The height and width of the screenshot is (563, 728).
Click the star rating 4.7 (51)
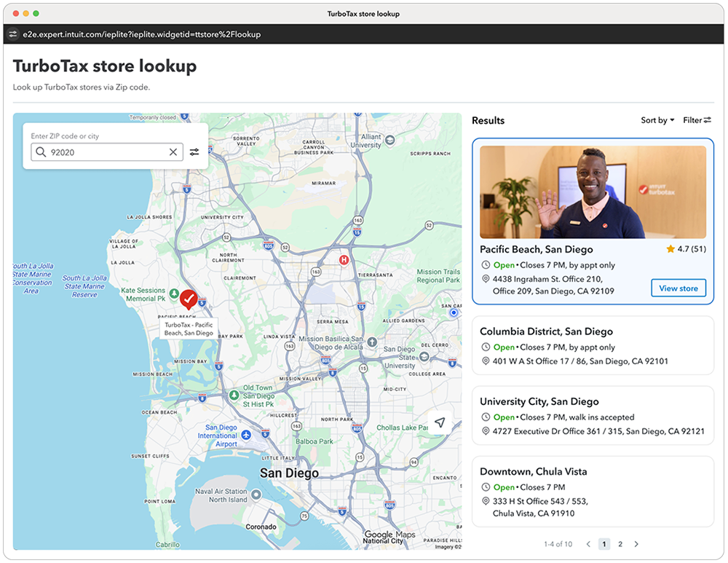point(686,249)
